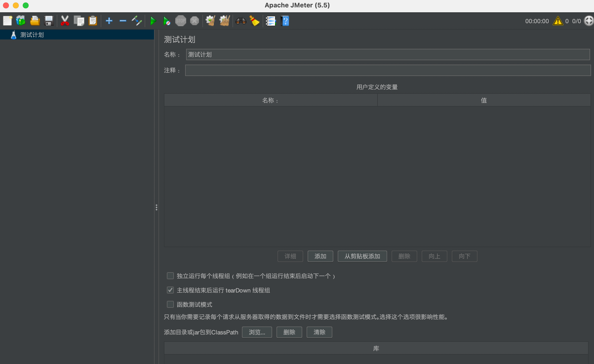Viewport: 594px width, 364px height.
Task: Click Start no pauses icon
Action: tap(167, 21)
